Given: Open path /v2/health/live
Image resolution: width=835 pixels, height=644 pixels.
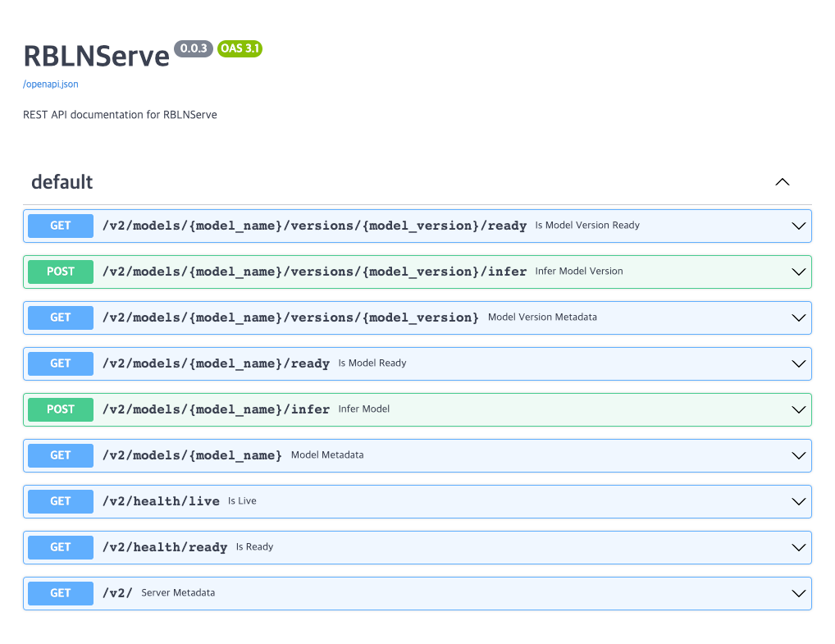Looking at the screenshot, I should tap(161, 501).
